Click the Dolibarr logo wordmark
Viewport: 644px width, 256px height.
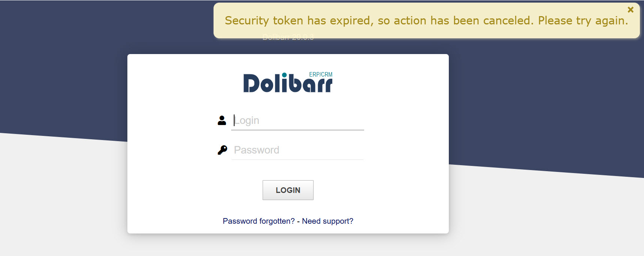[x=288, y=82]
